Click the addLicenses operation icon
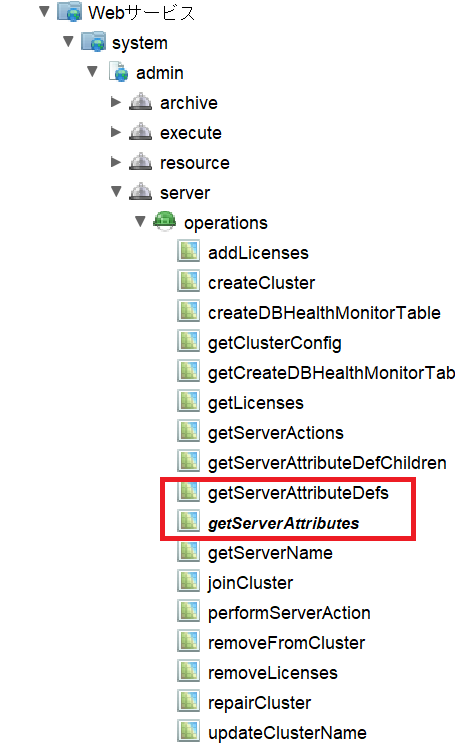455x749 pixels. (189, 252)
